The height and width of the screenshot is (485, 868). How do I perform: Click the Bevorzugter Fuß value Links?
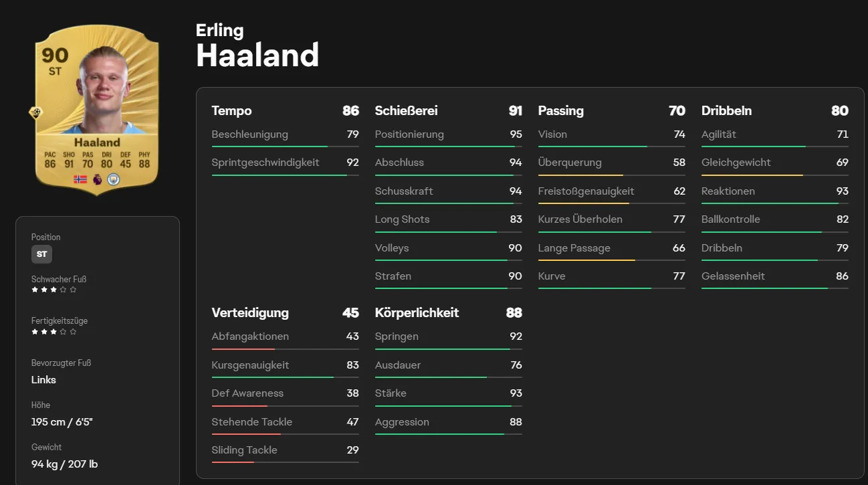(43, 379)
